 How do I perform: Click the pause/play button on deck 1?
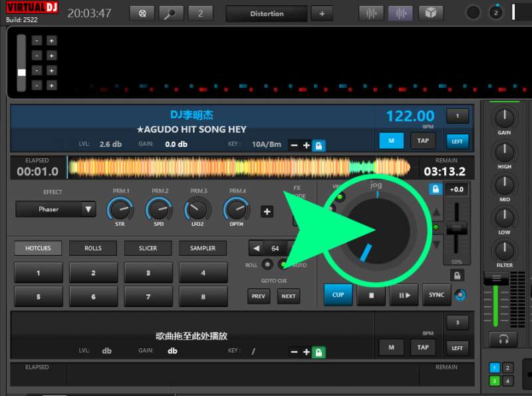tap(404, 295)
